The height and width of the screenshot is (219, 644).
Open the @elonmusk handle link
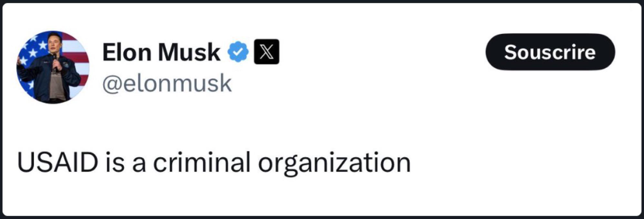[167, 83]
